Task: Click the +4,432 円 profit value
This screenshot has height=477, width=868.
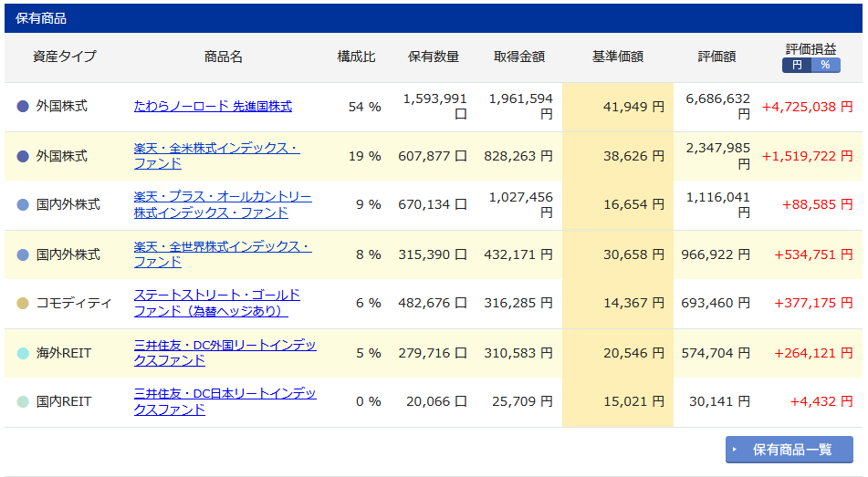Action: pos(821,401)
